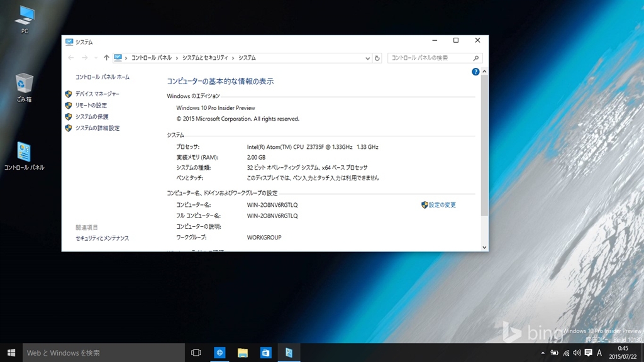This screenshot has height=362, width=644.
Task: Go back using the back arrow
Action: pos(70,58)
